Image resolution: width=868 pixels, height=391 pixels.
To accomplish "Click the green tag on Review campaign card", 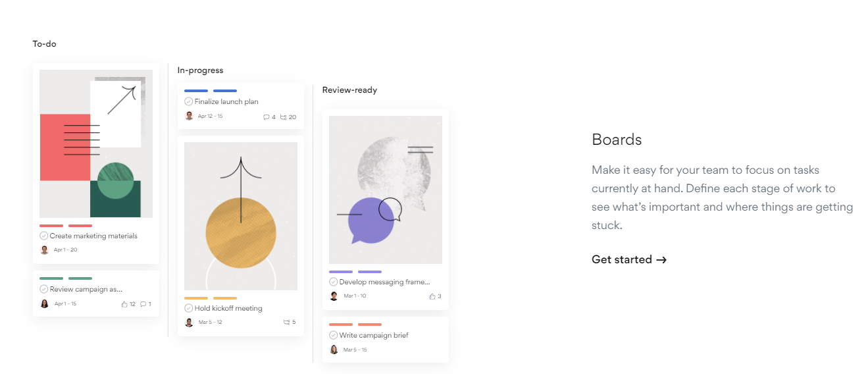I will [x=51, y=278].
